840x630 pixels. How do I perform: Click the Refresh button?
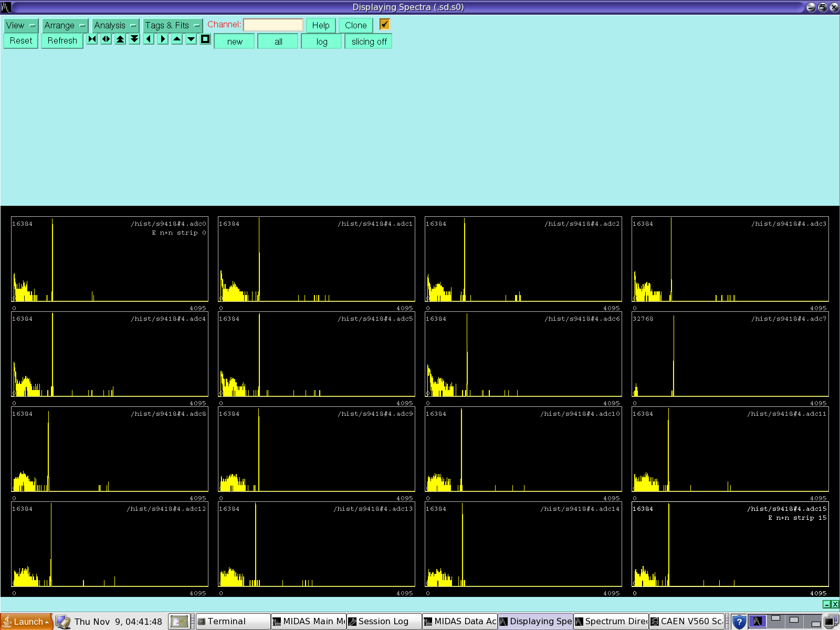(62, 41)
